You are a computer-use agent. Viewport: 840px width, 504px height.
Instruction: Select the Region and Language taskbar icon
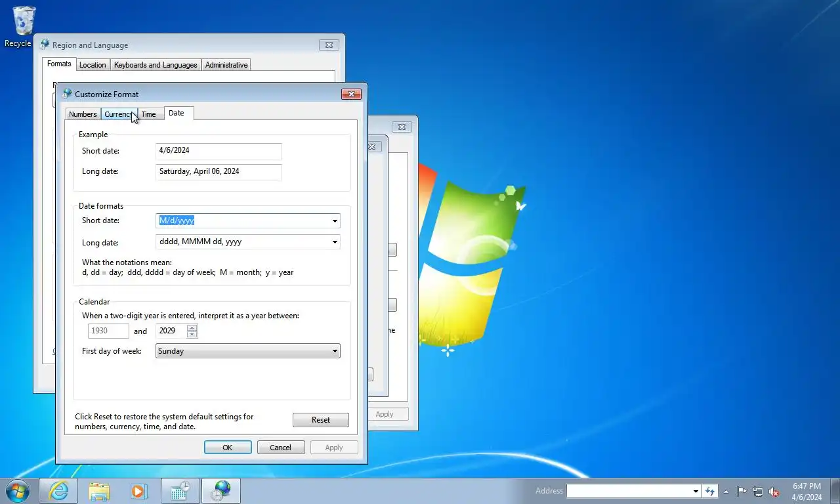pos(221,491)
